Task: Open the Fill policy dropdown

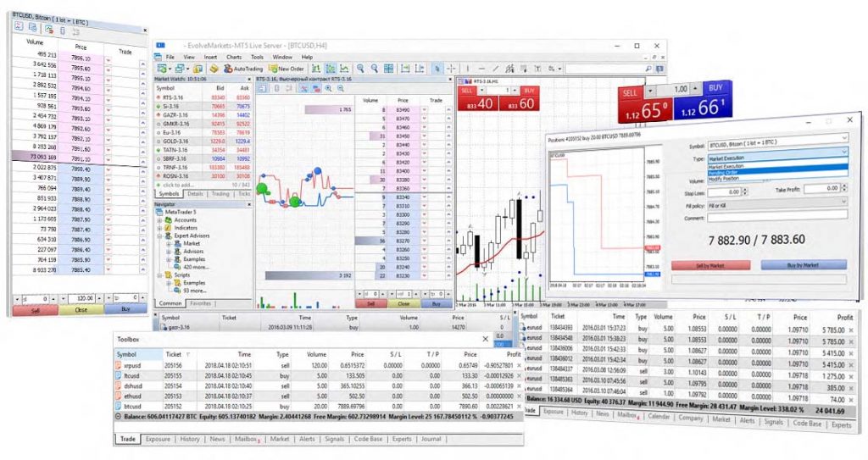Action: click(844, 202)
